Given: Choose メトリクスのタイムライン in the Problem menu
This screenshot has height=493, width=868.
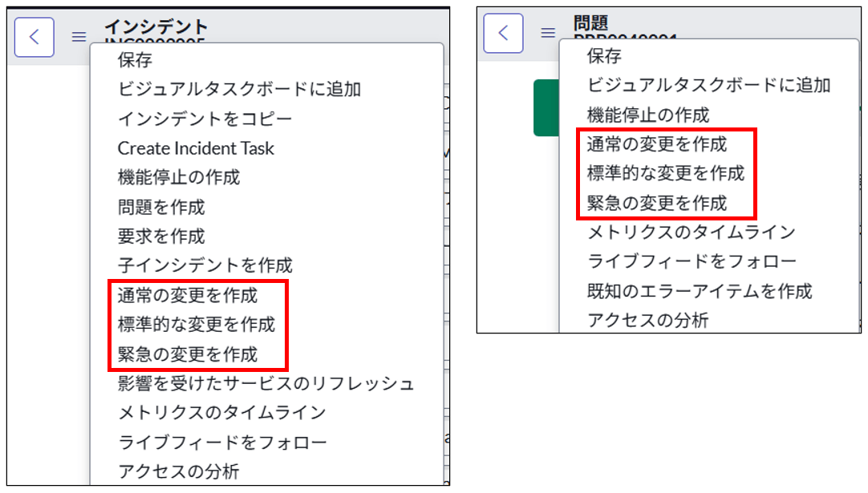Looking at the screenshot, I should point(691,232).
